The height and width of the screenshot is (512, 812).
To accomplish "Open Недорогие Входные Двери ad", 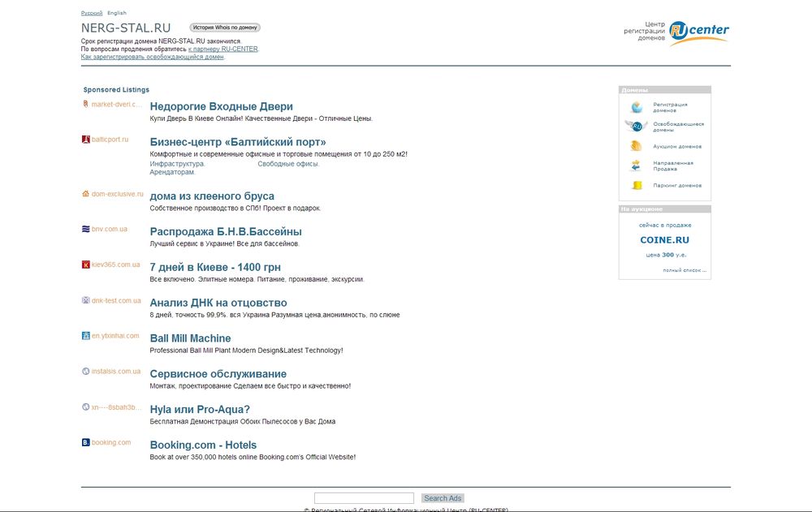I will click(221, 106).
